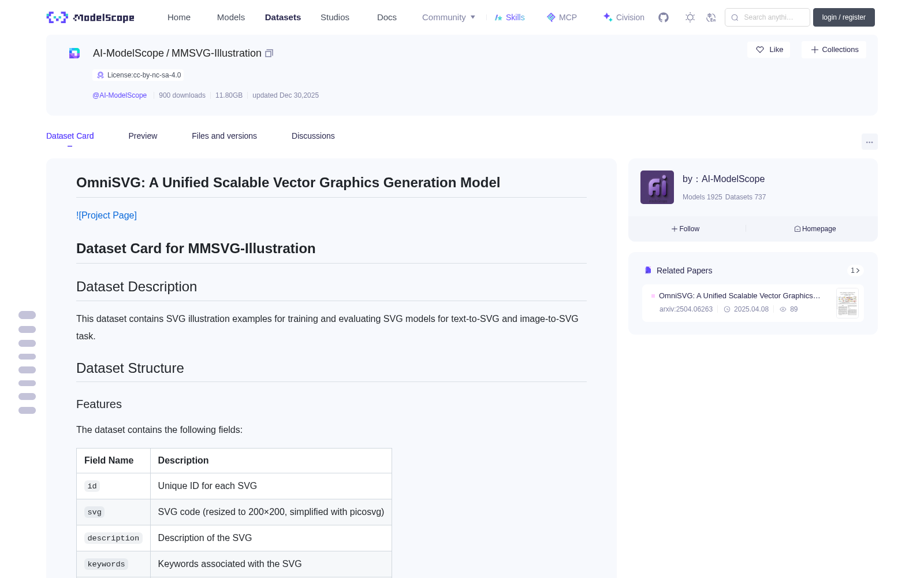Click the Related Papers document icon
This screenshot has width=924, height=578.
[x=648, y=271]
